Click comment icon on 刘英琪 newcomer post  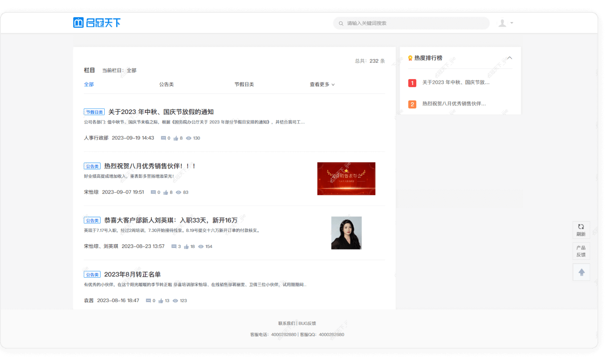pos(174,247)
